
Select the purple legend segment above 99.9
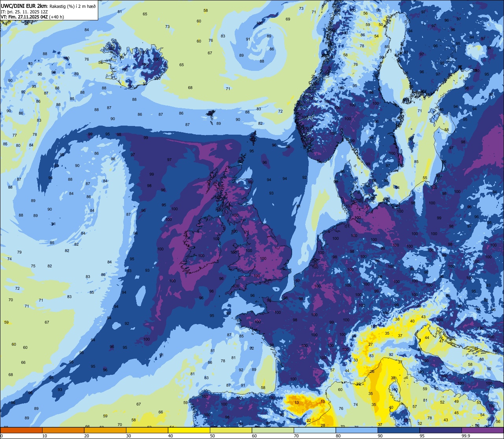[483, 430]
